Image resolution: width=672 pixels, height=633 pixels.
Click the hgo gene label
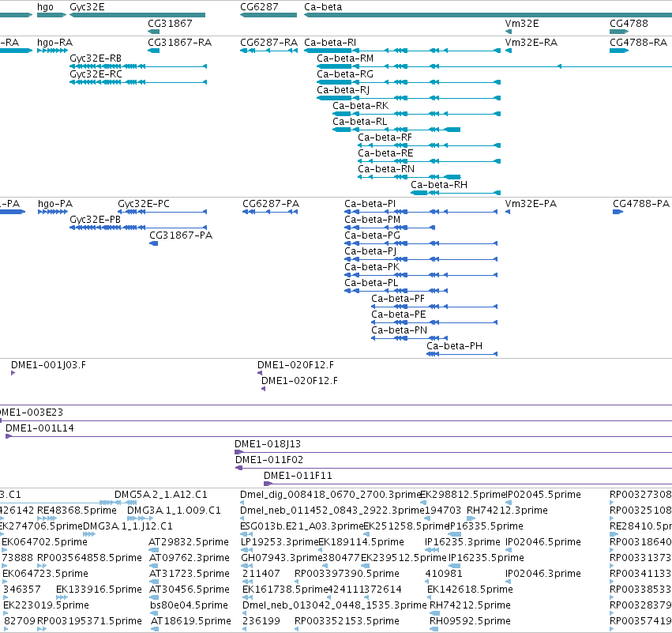click(x=46, y=7)
